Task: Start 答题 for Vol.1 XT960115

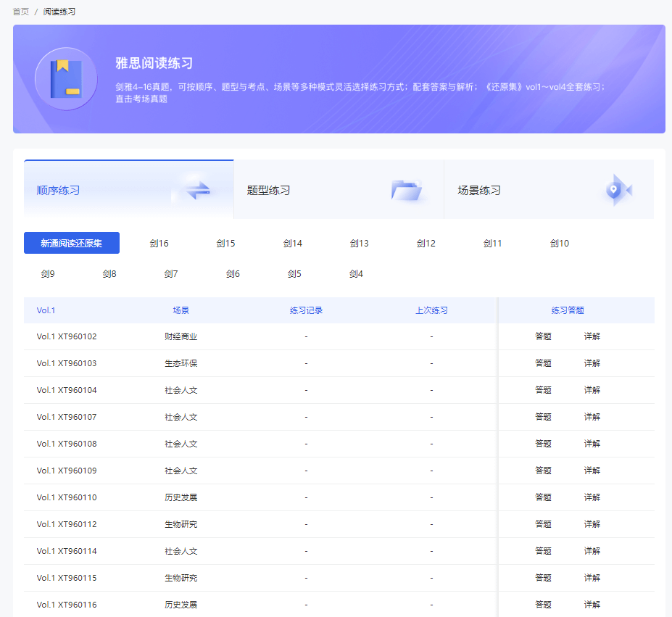Action: [x=543, y=578]
